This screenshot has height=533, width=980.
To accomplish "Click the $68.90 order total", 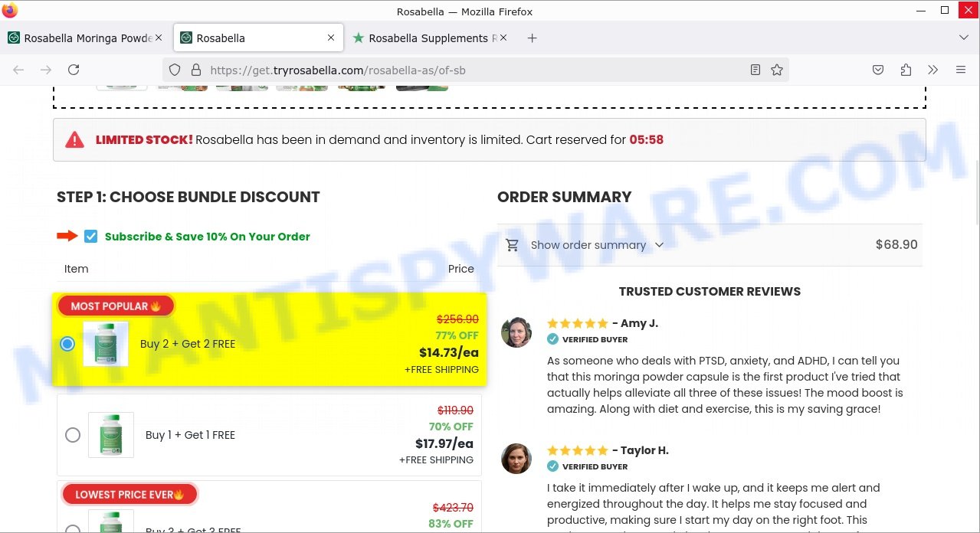I will [x=896, y=245].
